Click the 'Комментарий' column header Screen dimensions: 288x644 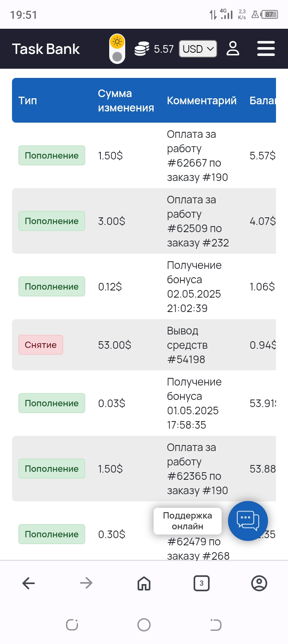point(202,101)
